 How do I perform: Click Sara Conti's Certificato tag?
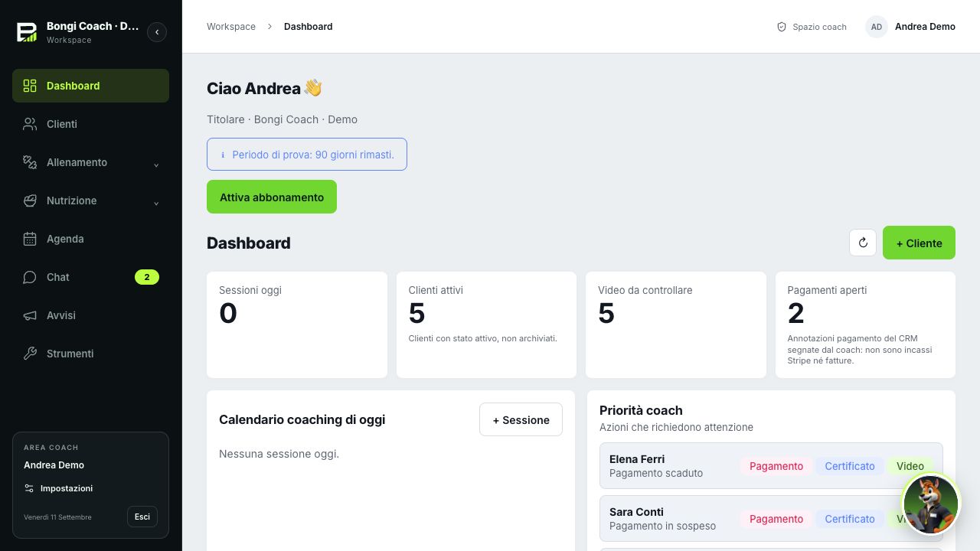click(850, 519)
